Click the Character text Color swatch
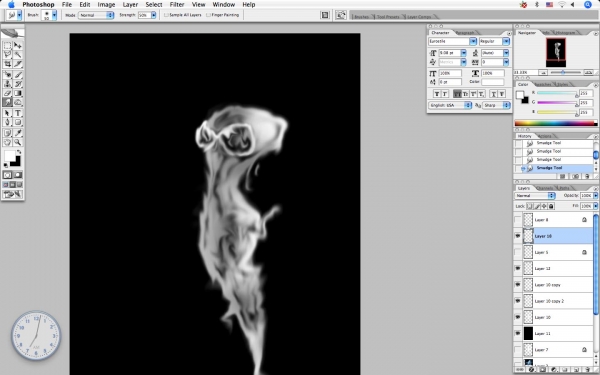The width and height of the screenshot is (600, 375). click(492, 82)
